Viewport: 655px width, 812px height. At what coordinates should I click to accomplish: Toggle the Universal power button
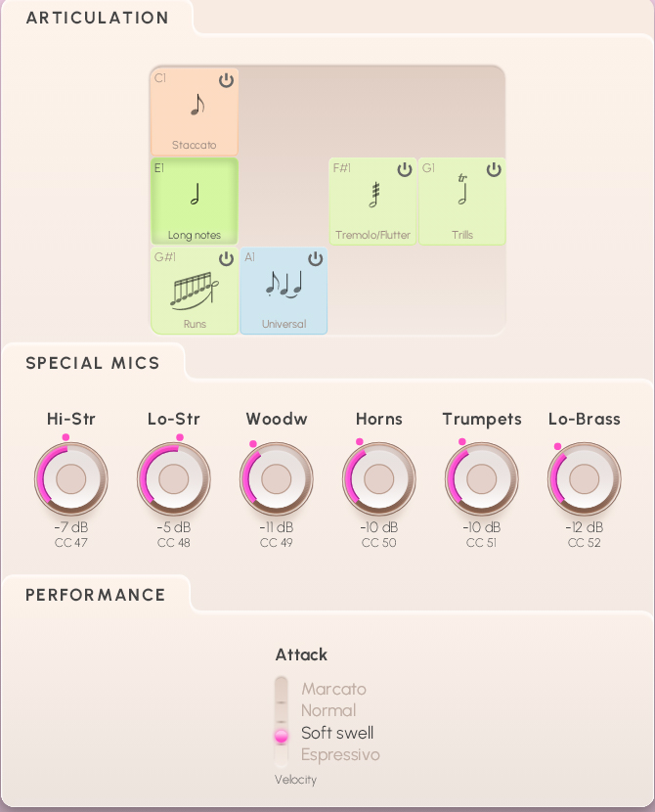[x=315, y=259]
